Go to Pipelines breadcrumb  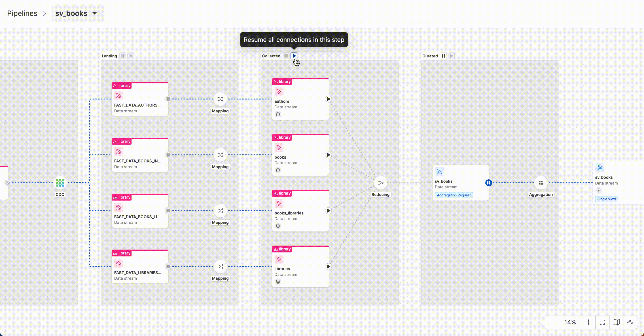[x=22, y=13]
